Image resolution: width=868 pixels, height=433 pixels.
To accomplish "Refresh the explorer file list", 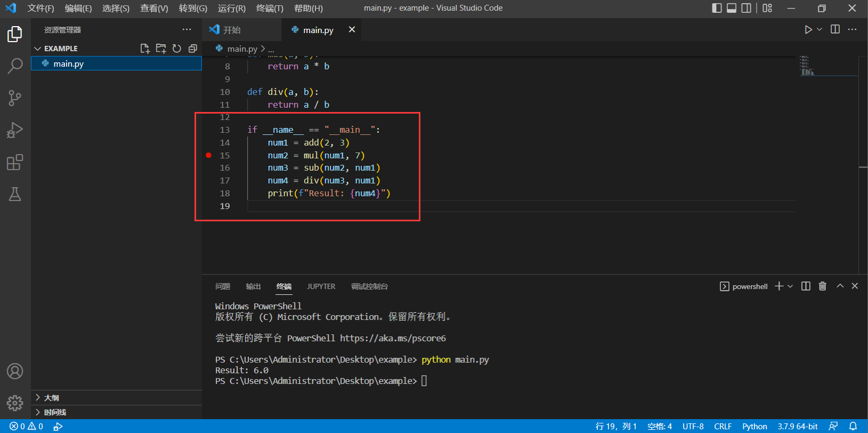I will (177, 49).
